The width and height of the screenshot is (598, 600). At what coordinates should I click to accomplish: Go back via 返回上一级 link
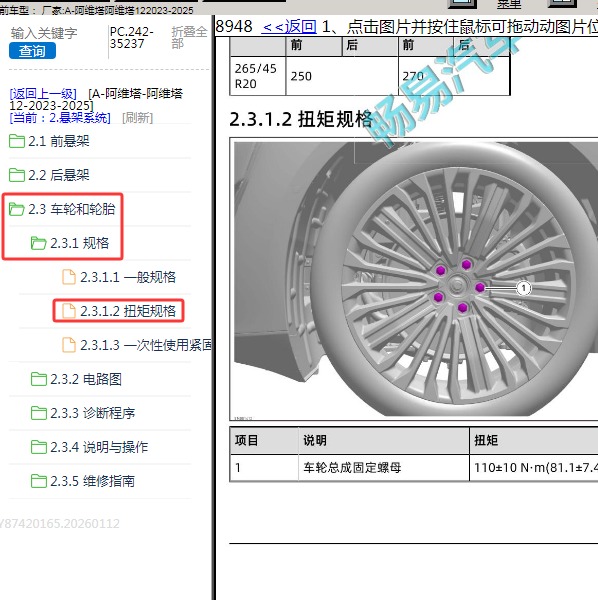click(x=43, y=93)
